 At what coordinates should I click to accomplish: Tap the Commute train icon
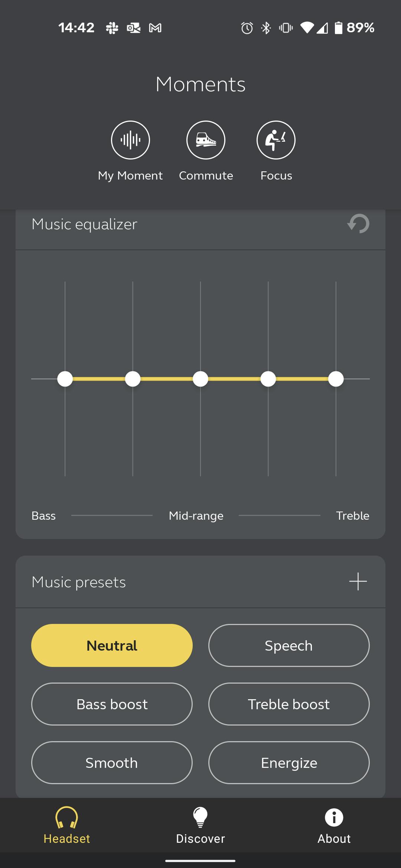tap(206, 140)
